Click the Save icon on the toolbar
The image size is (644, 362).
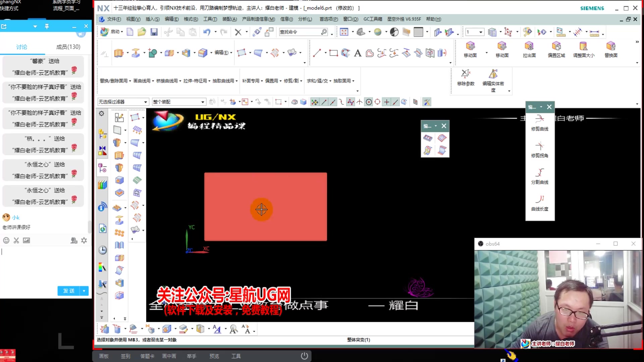[x=154, y=32]
